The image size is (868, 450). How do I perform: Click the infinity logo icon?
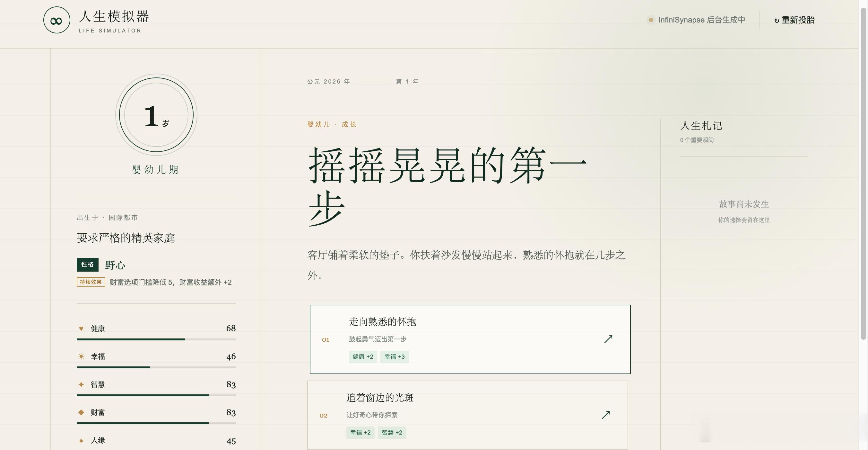[56, 20]
